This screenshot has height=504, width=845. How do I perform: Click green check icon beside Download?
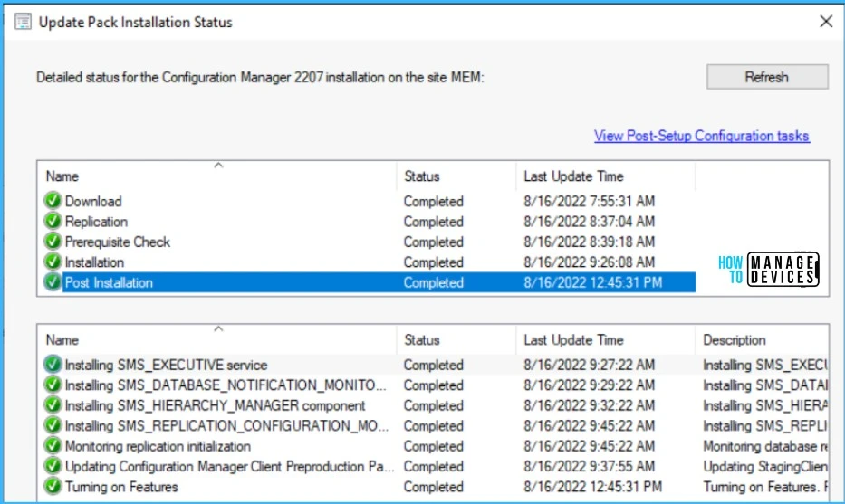pos(53,201)
